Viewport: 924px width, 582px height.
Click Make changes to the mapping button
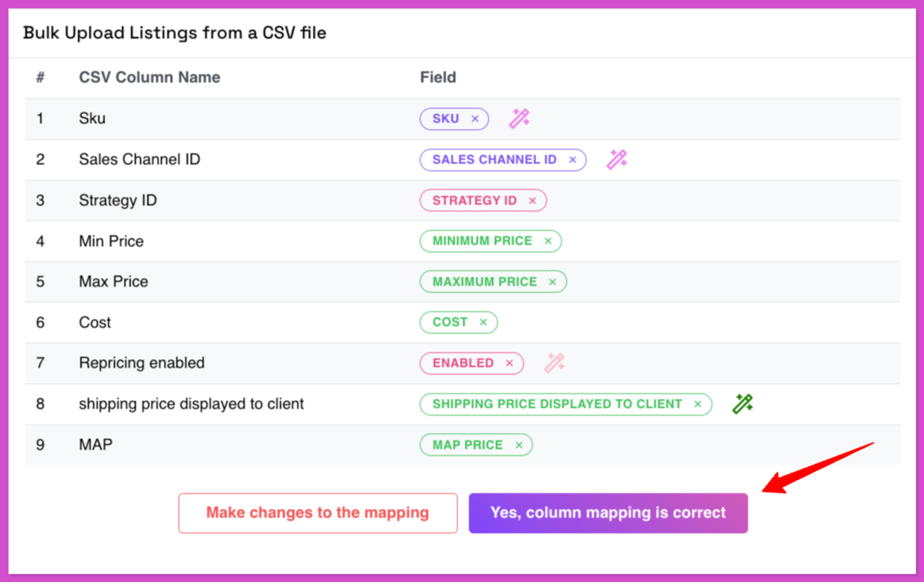point(318,513)
